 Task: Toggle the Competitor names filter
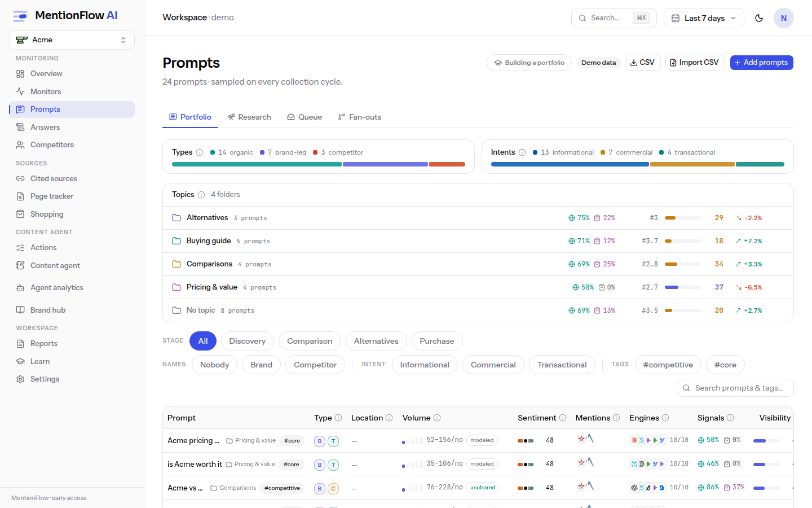tap(315, 365)
